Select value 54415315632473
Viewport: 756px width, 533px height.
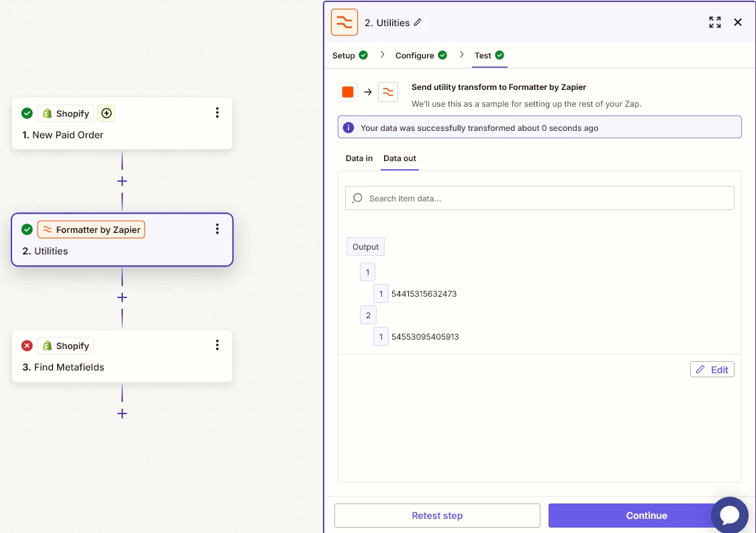(x=424, y=293)
